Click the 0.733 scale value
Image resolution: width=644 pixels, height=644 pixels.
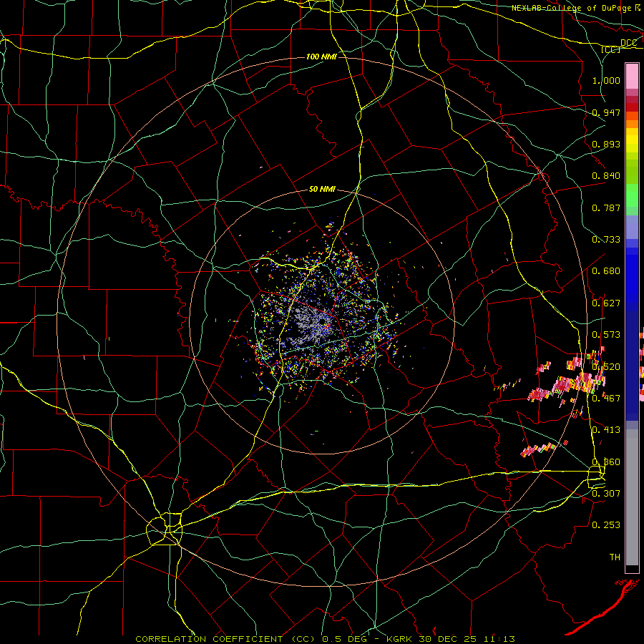pos(606,239)
